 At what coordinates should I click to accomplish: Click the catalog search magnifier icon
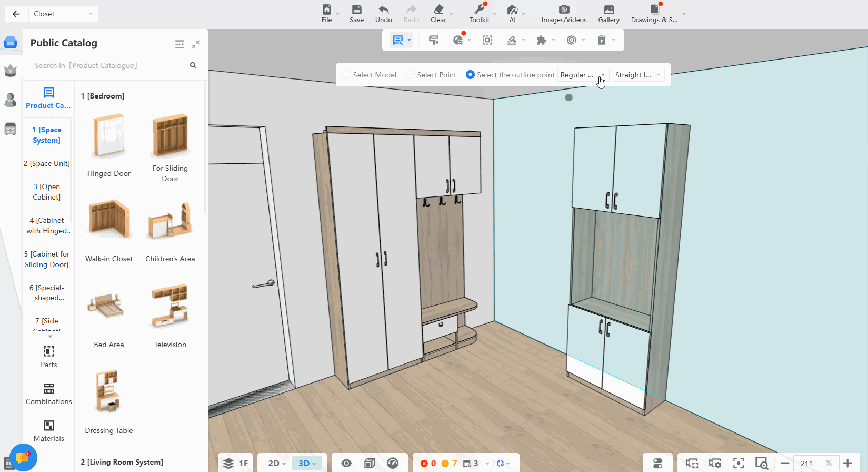(193, 65)
